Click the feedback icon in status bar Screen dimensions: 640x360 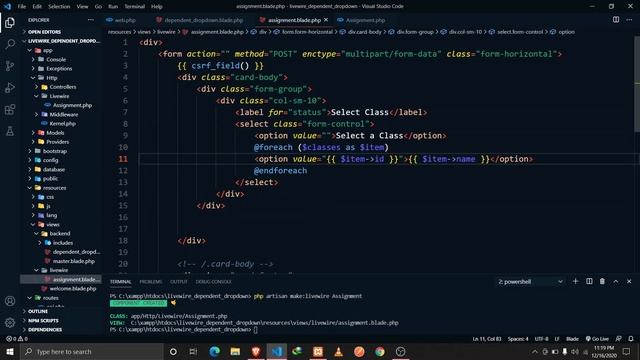619,339
